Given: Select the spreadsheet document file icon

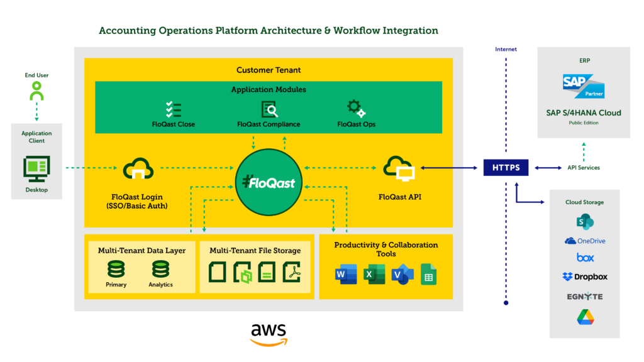Looking at the screenshot, I should [267, 272].
